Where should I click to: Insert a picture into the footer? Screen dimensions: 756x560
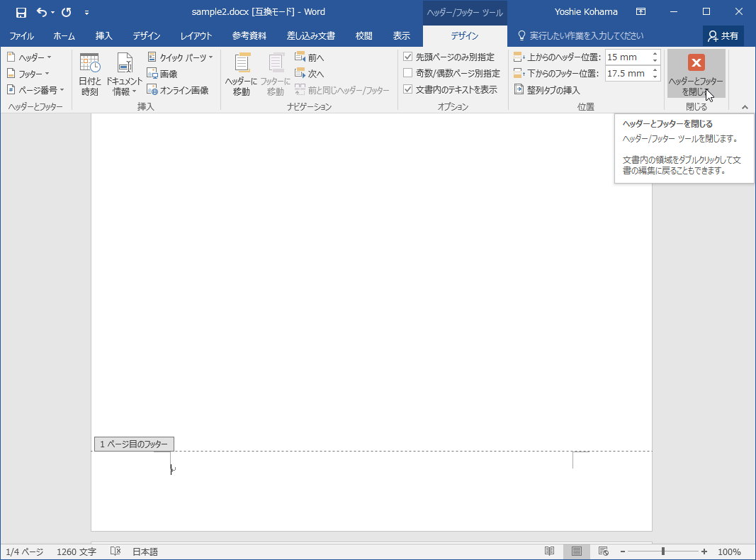pos(164,73)
